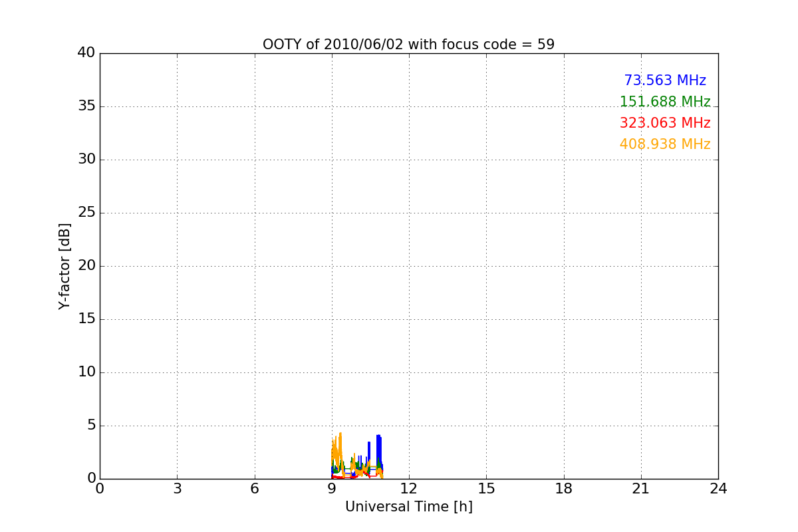Click the 'Y-factor [dB]' axis label
798x532 pixels.
coord(65,266)
